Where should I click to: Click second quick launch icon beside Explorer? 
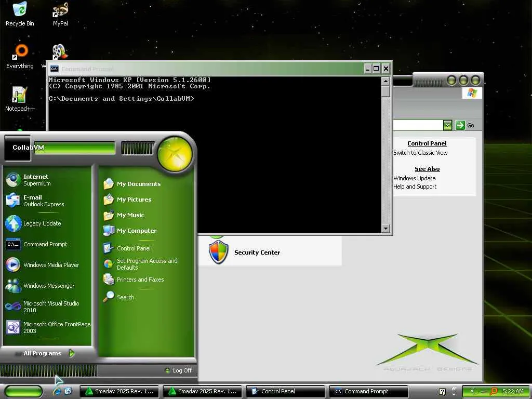(x=68, y=391)
